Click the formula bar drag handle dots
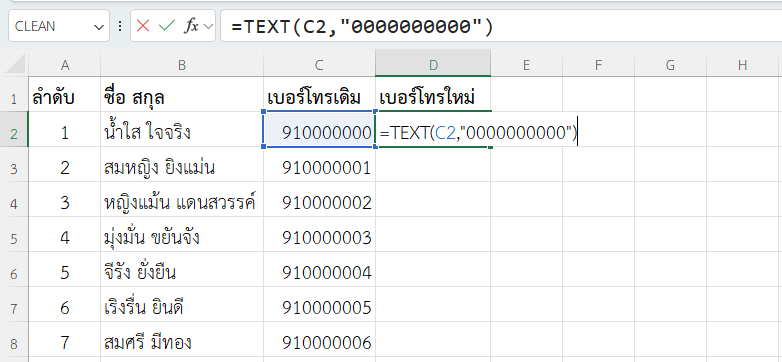782x362 pixels. pyautogui.click(x=120, y=26)
